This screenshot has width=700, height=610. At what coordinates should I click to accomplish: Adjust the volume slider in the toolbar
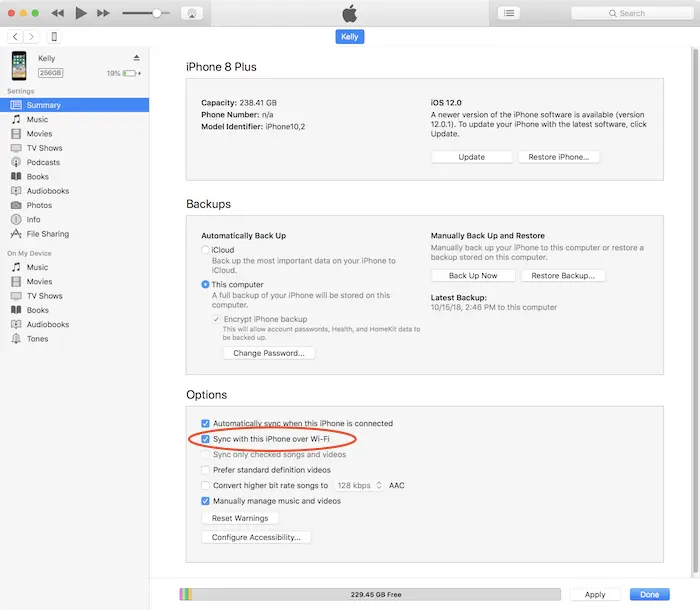(156, 13)
